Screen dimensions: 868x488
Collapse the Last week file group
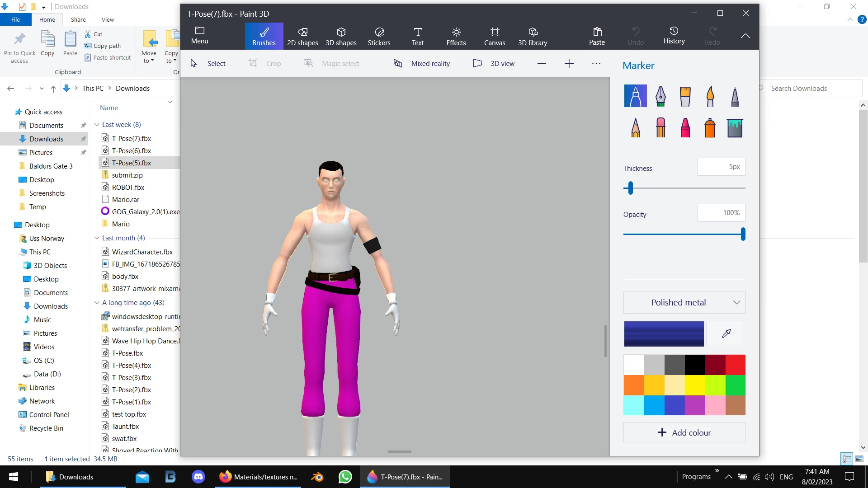click(x=97, y=125)
